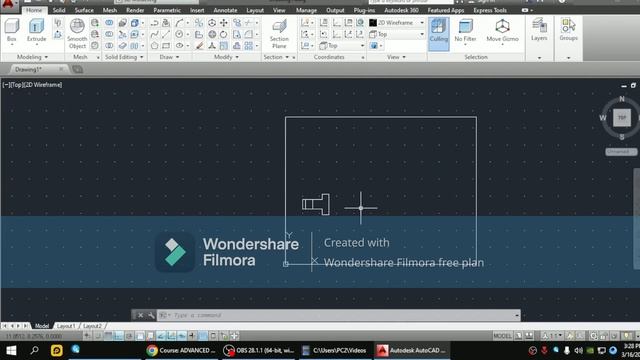Expand the Draw panel
The width and height of the screenshot is (640, 360).
click(x=169, y=57)
